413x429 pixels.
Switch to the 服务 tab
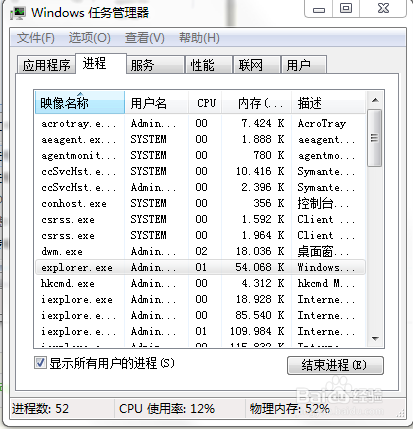pos(155,65)
